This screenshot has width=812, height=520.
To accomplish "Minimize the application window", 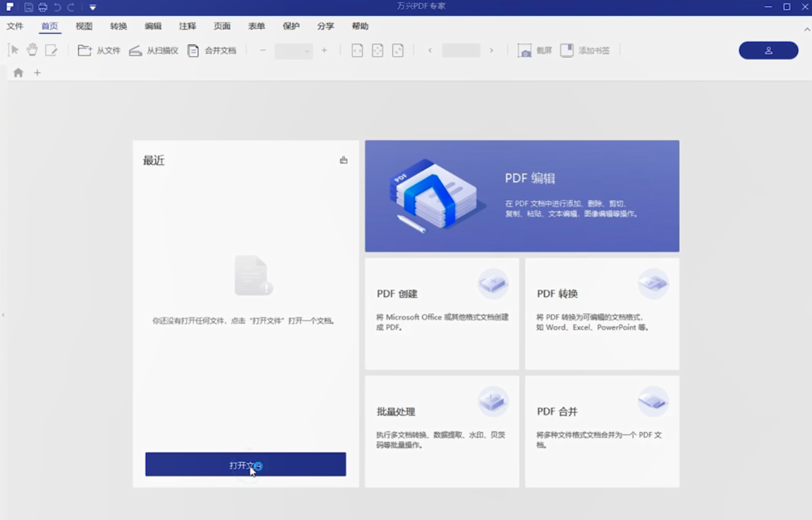I will [x=769, y=7].
